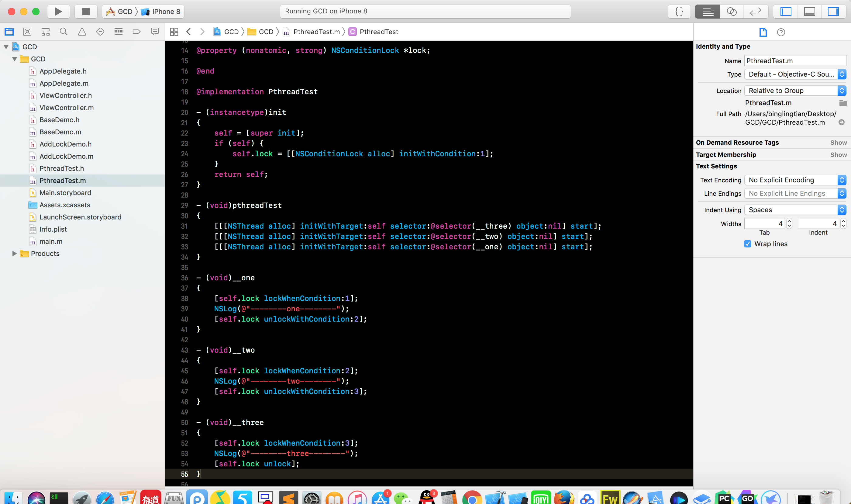Click PthreadTest.m in jump bar
The height and width of the screenshot is (504, 851).
pyautogui.click(x=312, y=32)
